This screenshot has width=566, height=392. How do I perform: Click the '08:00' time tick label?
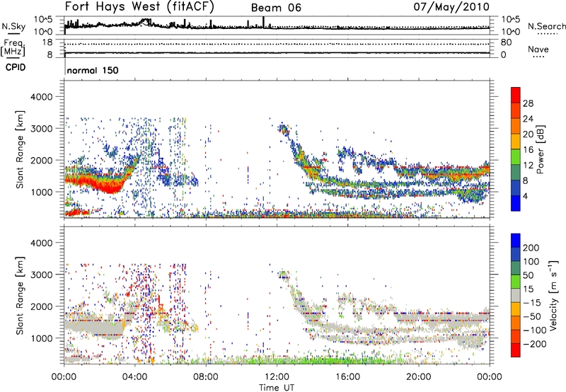tap(206, 377)
